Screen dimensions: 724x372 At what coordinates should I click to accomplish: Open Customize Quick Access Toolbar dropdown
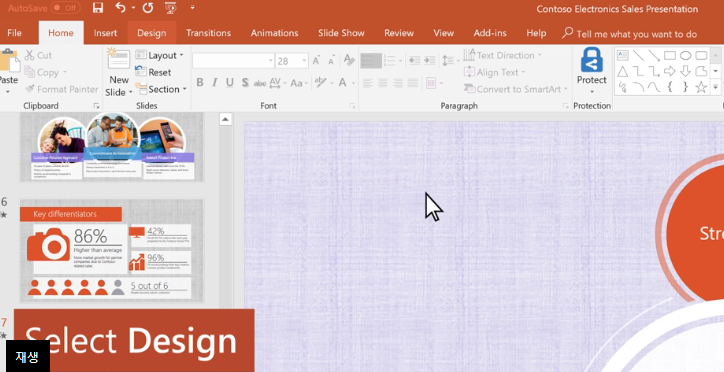tap(192, 8)
